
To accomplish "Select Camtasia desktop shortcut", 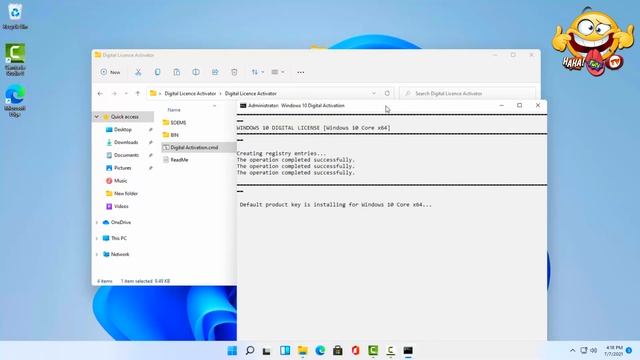I will pos(15,60).
